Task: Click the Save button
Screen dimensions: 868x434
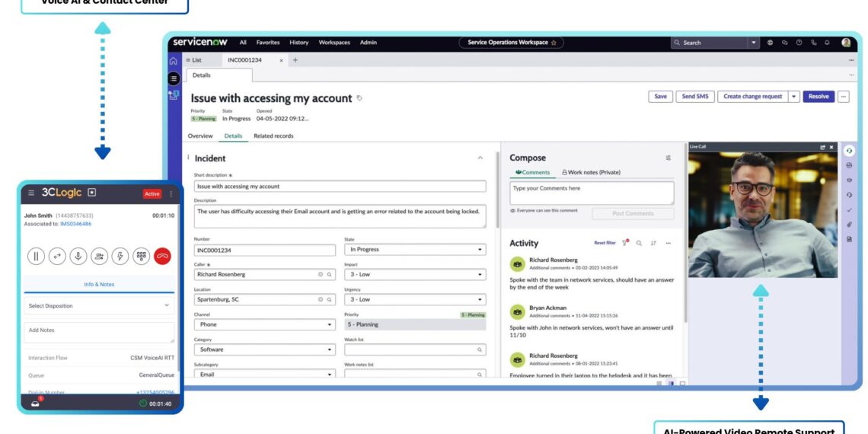Action: tap(660, 97)
